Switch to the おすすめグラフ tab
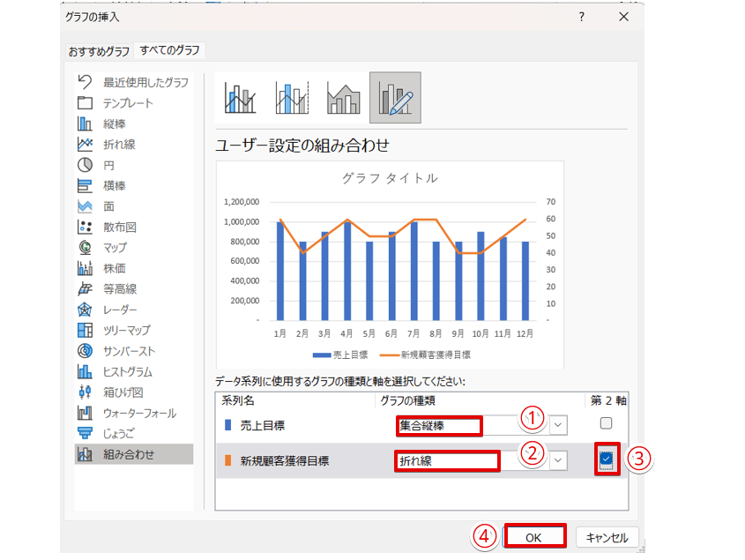This screenshot has height=560, width=745. 98,50
